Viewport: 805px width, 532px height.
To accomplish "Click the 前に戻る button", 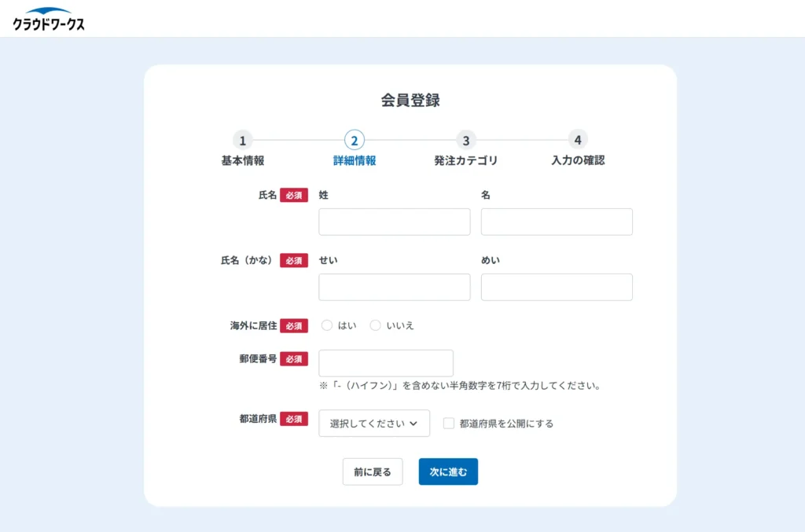I will 372,471.
